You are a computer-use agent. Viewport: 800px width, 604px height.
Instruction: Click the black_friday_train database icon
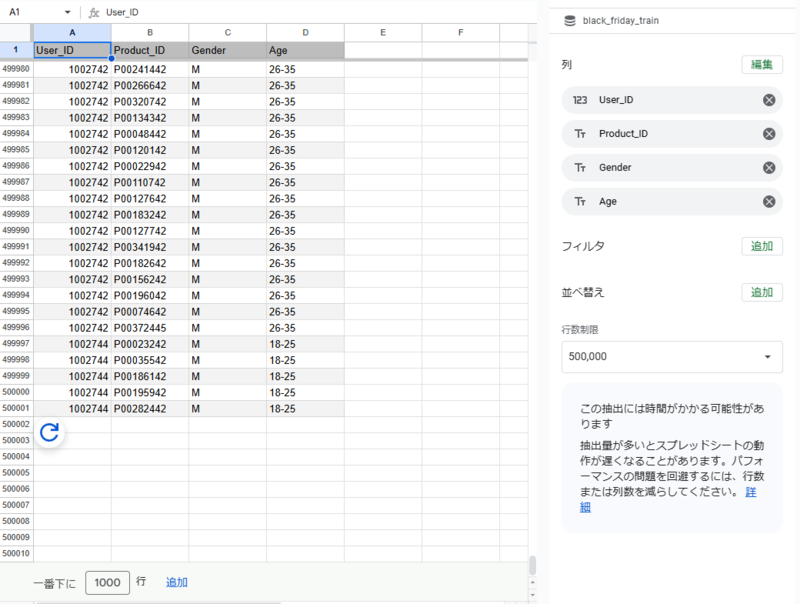click(570, 21)
